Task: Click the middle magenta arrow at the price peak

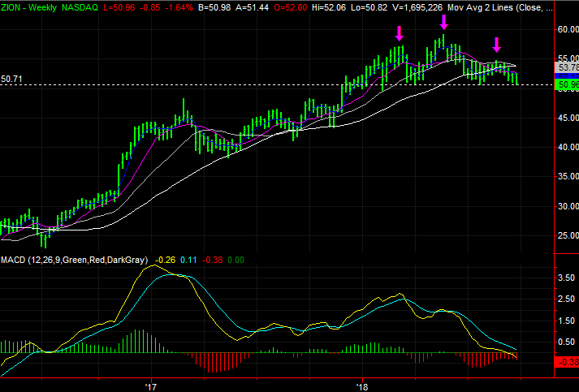Action: tap(443, 22)
